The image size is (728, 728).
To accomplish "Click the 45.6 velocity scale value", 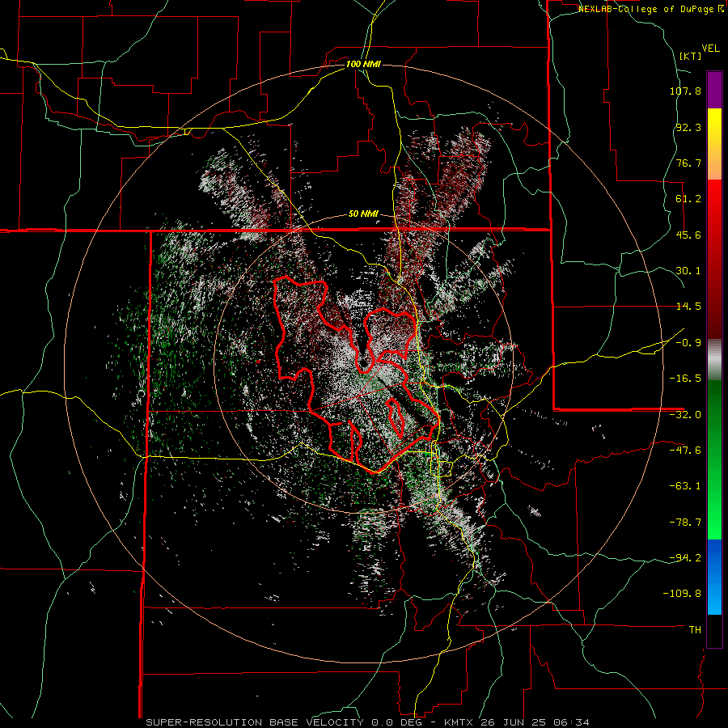I will click(688, 235).
